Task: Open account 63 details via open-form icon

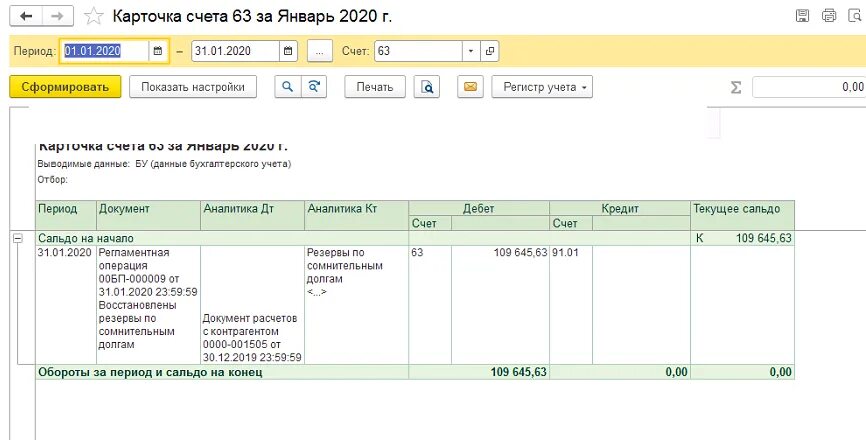Action: [489, 51]
